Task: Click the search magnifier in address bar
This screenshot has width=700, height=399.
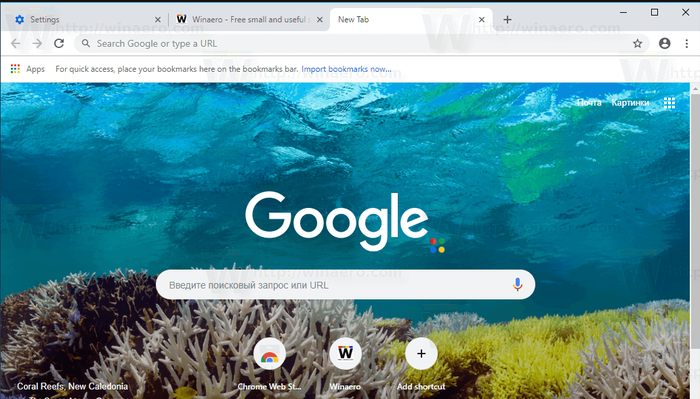Action: click(x=86, y=43)
